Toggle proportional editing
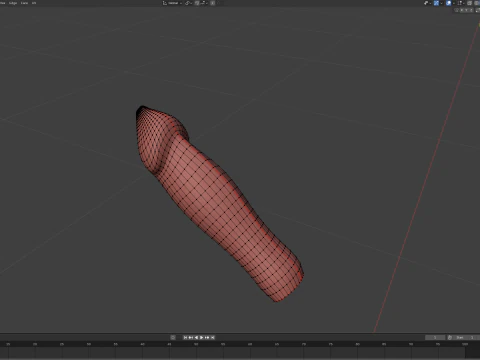Screen dimensions: 480x360 coord(212,3)
